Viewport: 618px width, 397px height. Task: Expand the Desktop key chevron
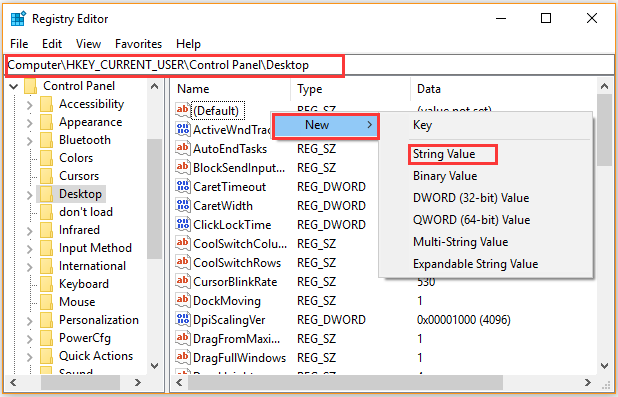click(30, 195)
